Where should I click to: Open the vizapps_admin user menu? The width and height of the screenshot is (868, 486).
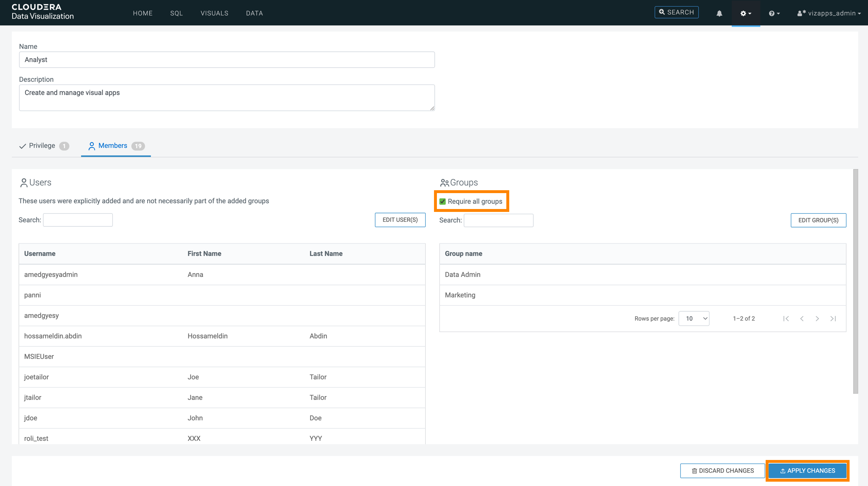pyautogui.click(x=829, y=13)
